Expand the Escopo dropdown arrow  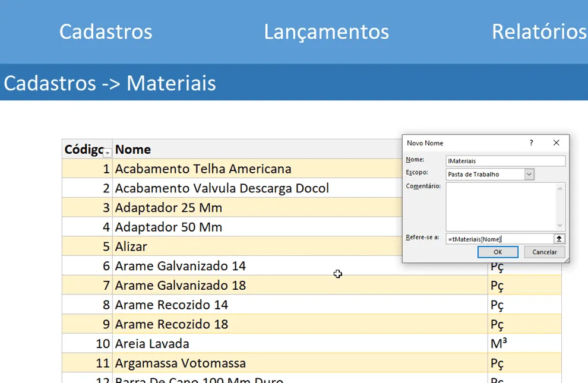(529, 174)
